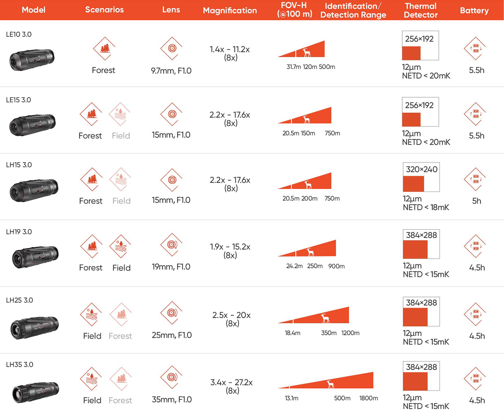Select the faded Field icon for LE15 3.0

tap(120, 114)
